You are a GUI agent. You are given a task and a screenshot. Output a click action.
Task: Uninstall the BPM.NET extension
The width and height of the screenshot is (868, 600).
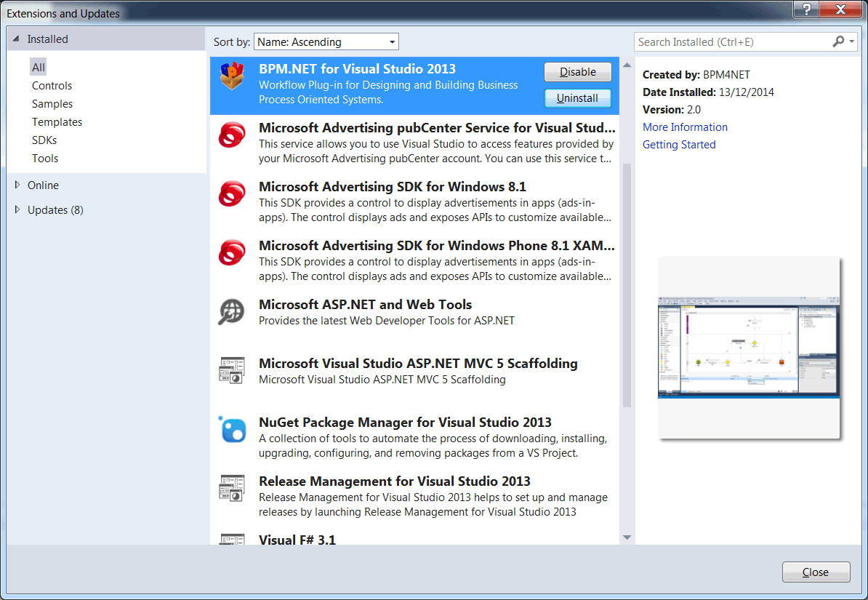point(578,98)
